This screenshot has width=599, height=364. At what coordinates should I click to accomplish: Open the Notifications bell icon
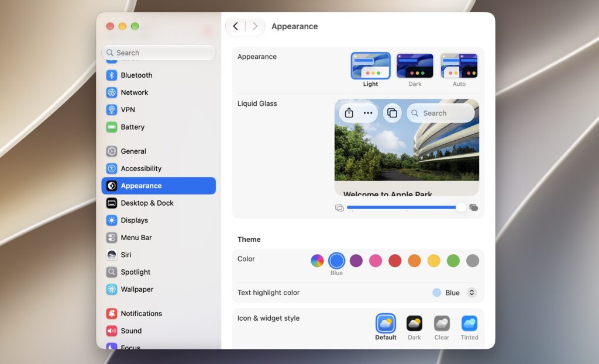tap(112, 313)
